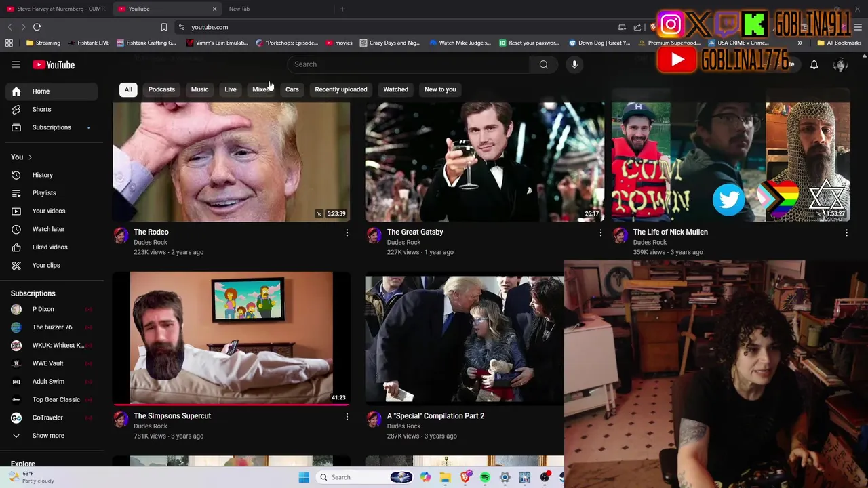Open browser apps grid in bookmarks bar
Viewport: 868px width, 488px height.
[x=9, y=43]
